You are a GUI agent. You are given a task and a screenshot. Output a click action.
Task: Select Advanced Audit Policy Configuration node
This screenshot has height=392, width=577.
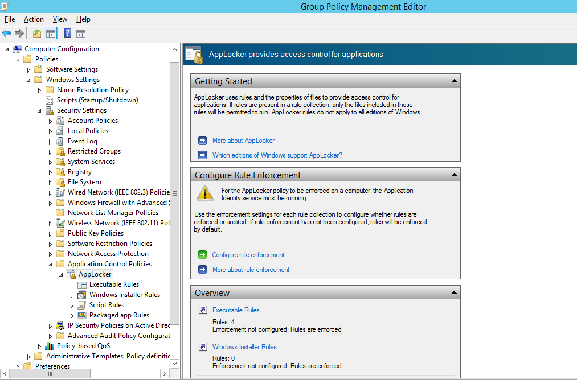[x=118, y=336]
